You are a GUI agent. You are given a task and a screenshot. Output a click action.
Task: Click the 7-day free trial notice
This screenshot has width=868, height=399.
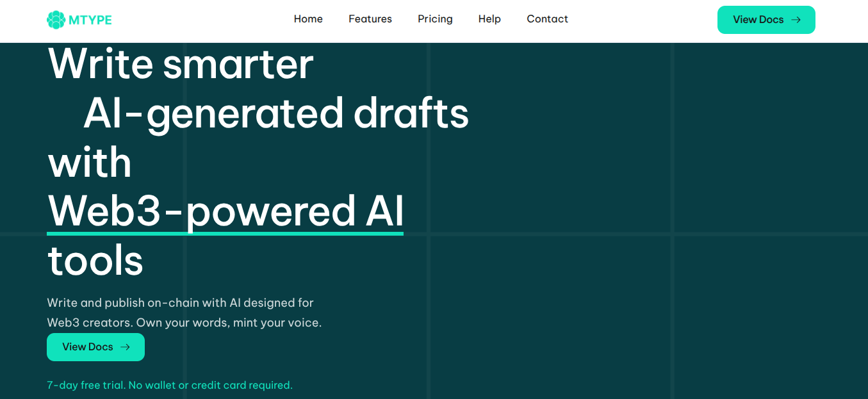click(169, 386)
